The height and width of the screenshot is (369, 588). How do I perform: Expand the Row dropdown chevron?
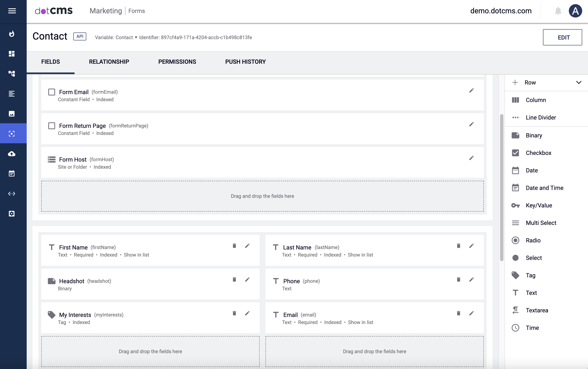[578, 82]
